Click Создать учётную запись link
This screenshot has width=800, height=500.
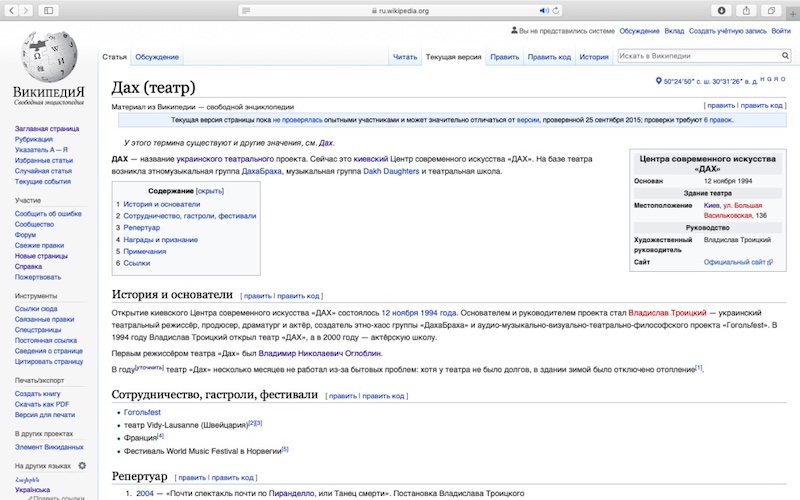pyautogui.click(x=728, y=31)
